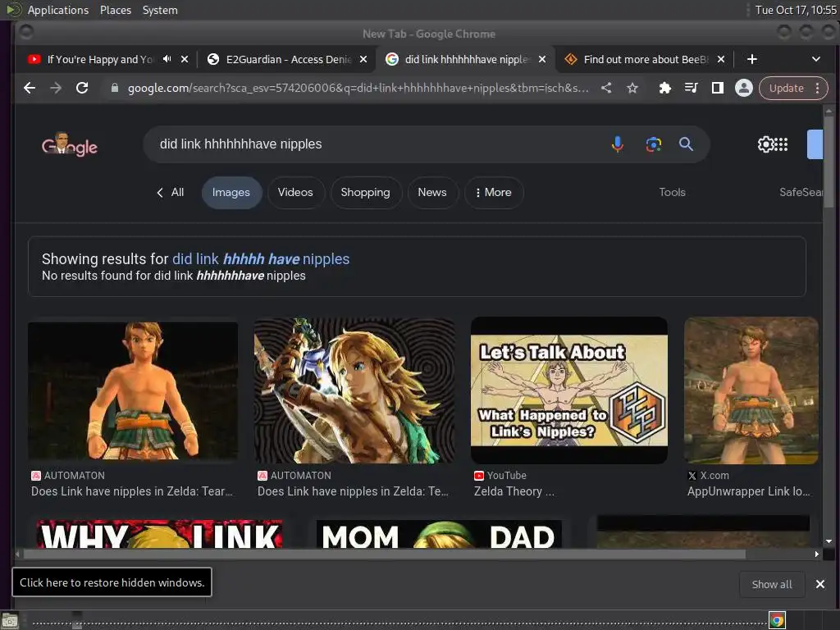Click the X.com source label
840x630 pixels.
(x=708, y=475)
